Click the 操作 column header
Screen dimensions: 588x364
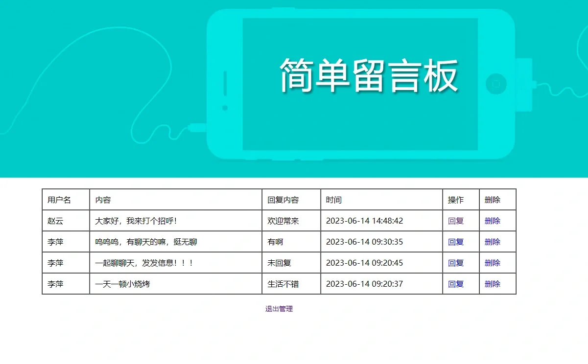coord(455,200)
